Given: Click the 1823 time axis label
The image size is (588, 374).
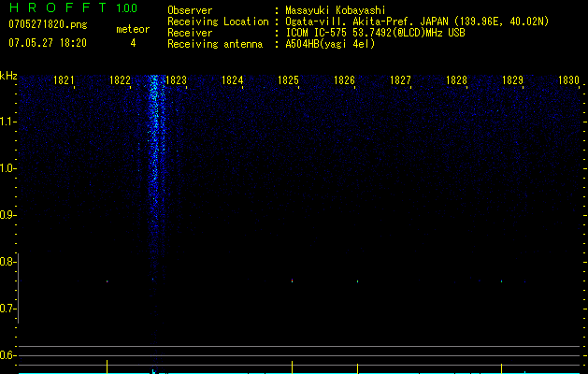Looking at the screenshot, I should tap(176, 80).
